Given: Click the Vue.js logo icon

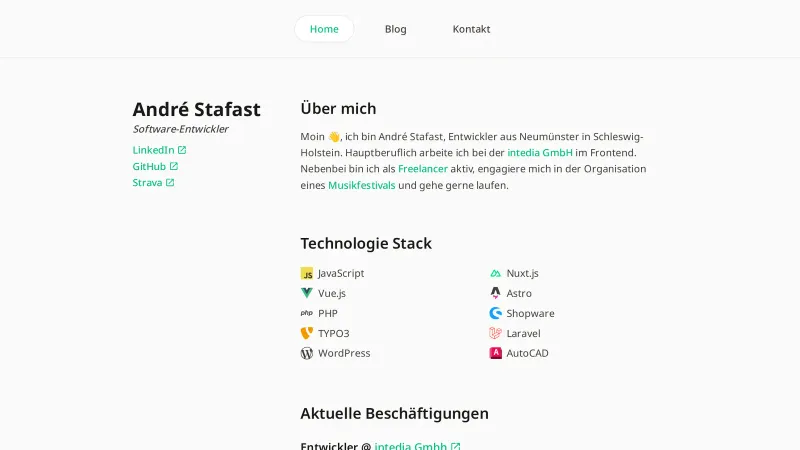Looking at the screenshot, I should [307, 293].
